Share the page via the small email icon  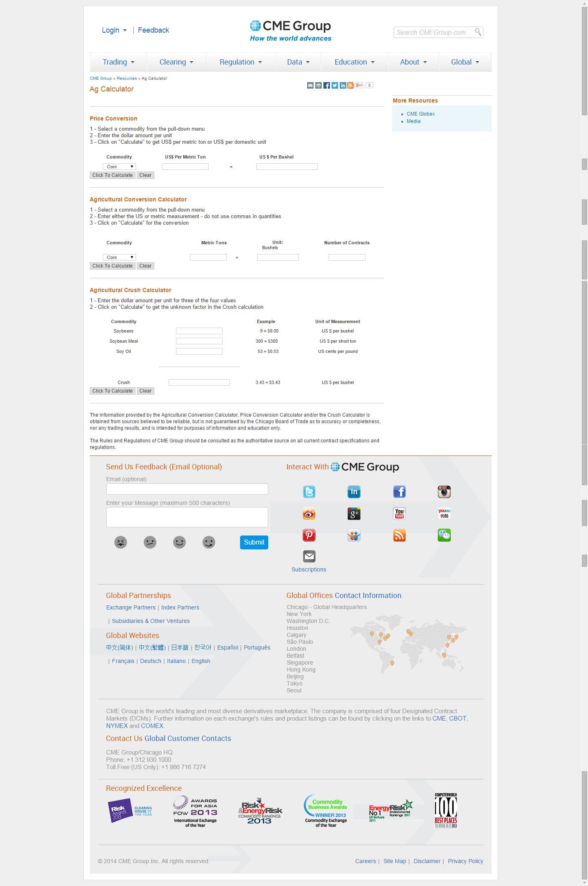click(x=310, y=85)
